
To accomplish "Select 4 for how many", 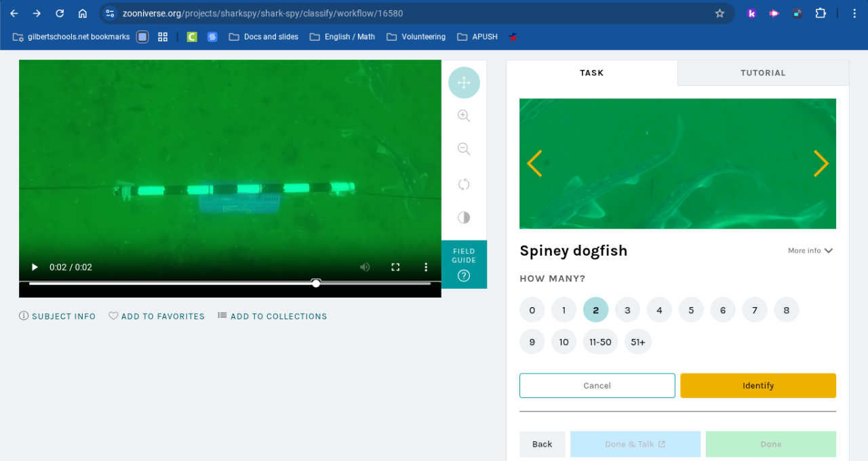I will click(659, 310).
